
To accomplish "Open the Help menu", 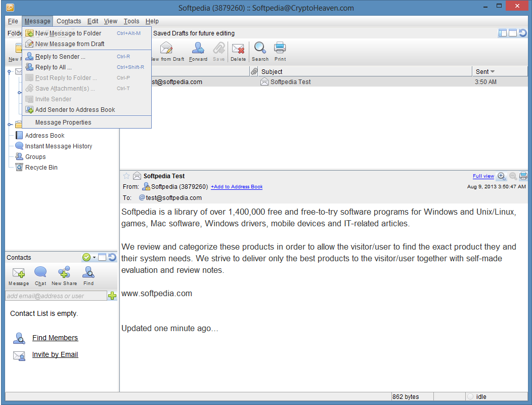I will [x=152, y=21].
